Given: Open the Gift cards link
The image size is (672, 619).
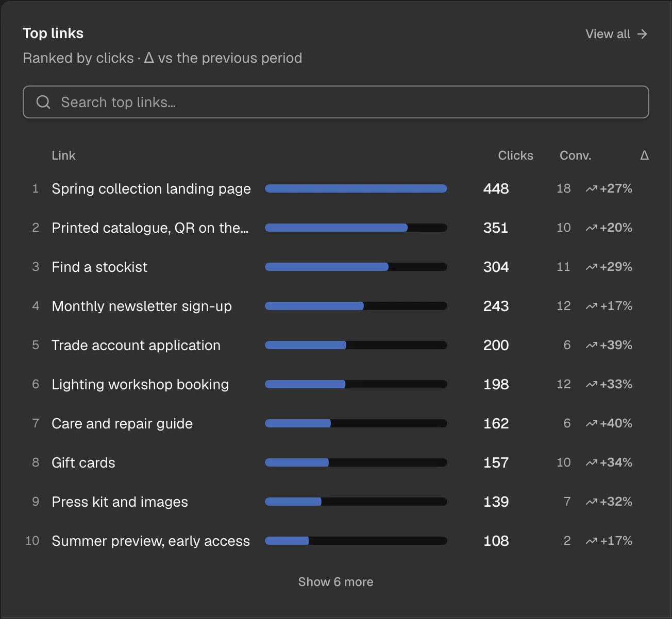Looking at the screenshot, I should point(83,463).
